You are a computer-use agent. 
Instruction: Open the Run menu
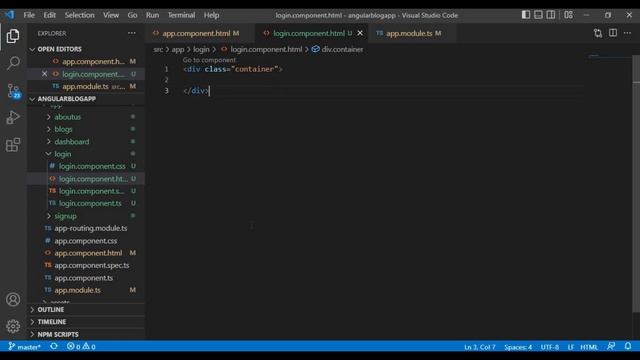tap(152, 15)
